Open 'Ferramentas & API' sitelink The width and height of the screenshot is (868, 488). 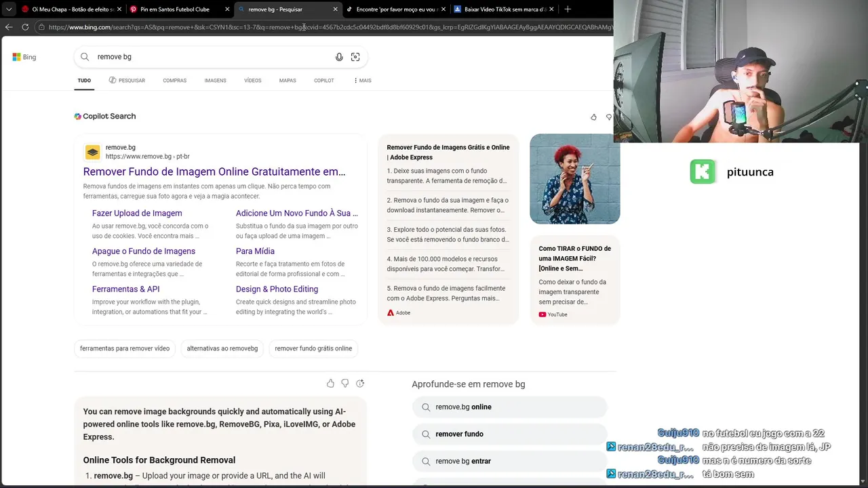(x=126, y=289)
